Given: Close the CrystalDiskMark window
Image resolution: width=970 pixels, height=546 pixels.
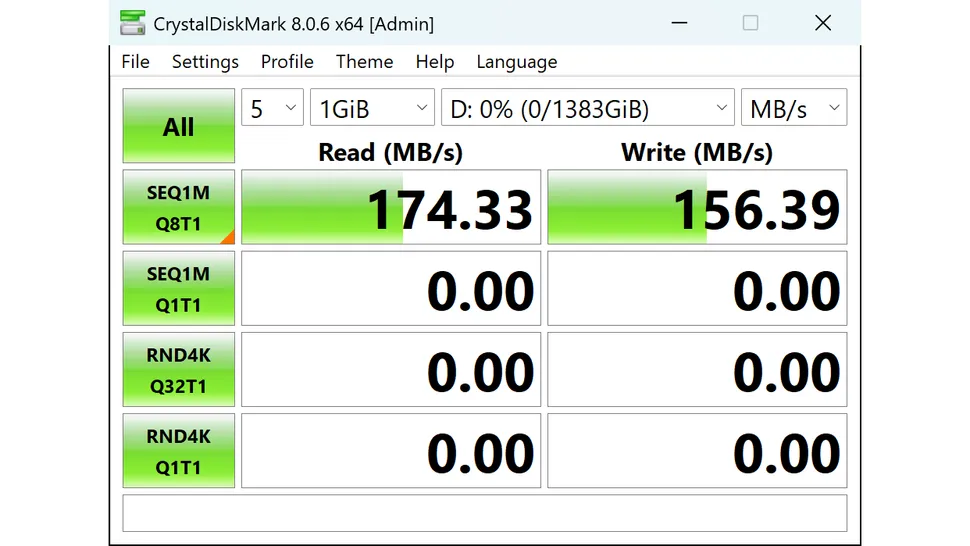Looking at the screenshot, I should tap(822, 23).
